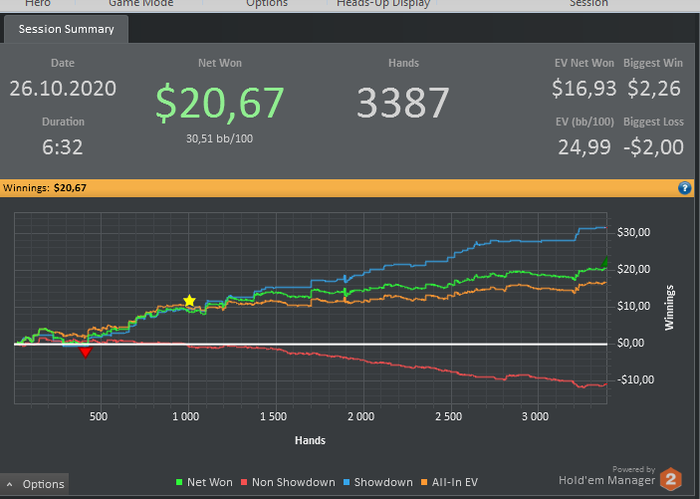The image size is (700, 499).
Task: Click the red triangle biggest loss marker
Action: click(85, 353)
